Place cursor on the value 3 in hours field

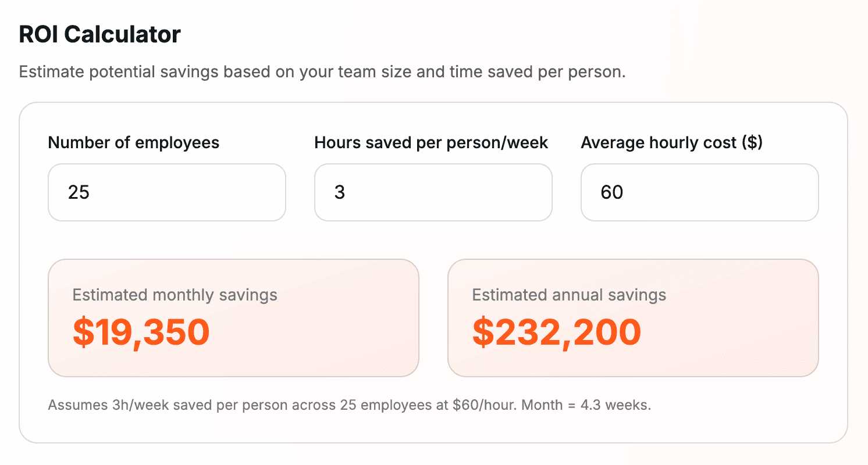(x=340, y=192)
